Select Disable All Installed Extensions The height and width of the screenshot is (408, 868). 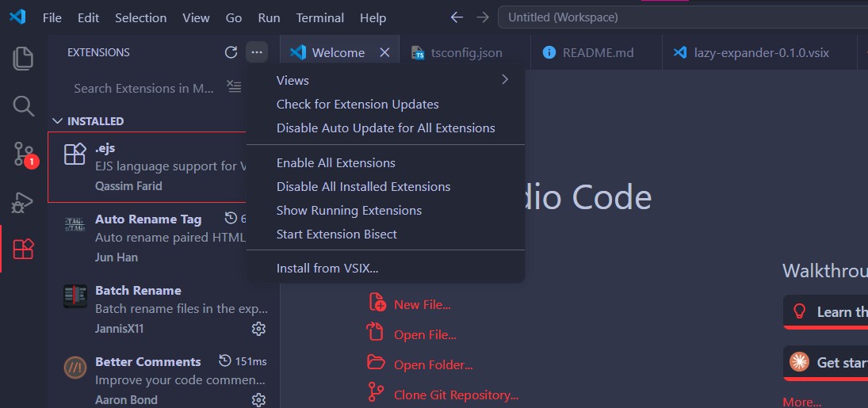386,186
